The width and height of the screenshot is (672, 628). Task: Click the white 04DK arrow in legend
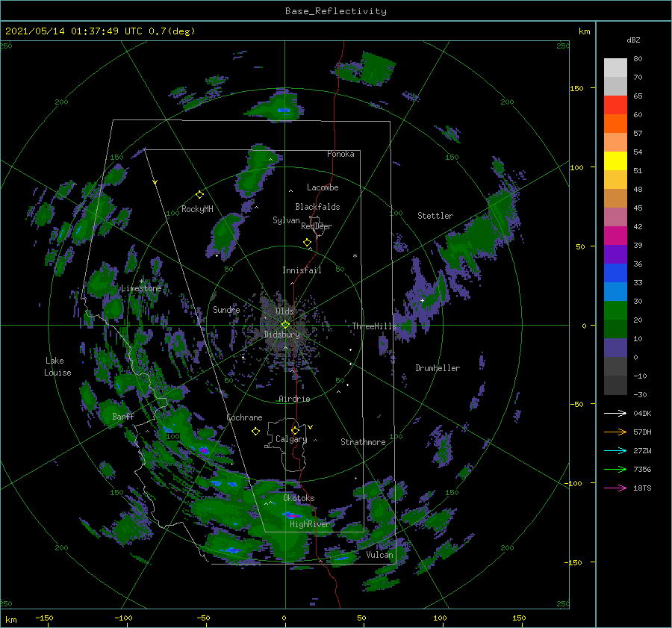click(x=615, y=413)
